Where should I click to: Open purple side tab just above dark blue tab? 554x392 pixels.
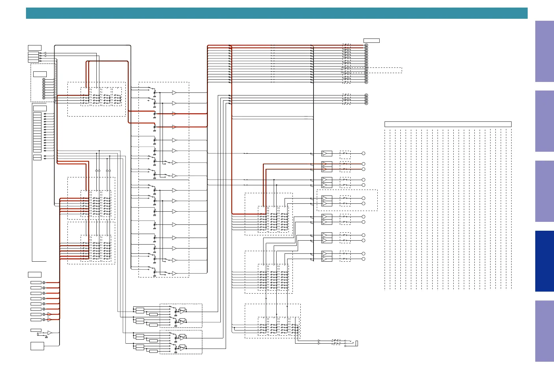544,191
